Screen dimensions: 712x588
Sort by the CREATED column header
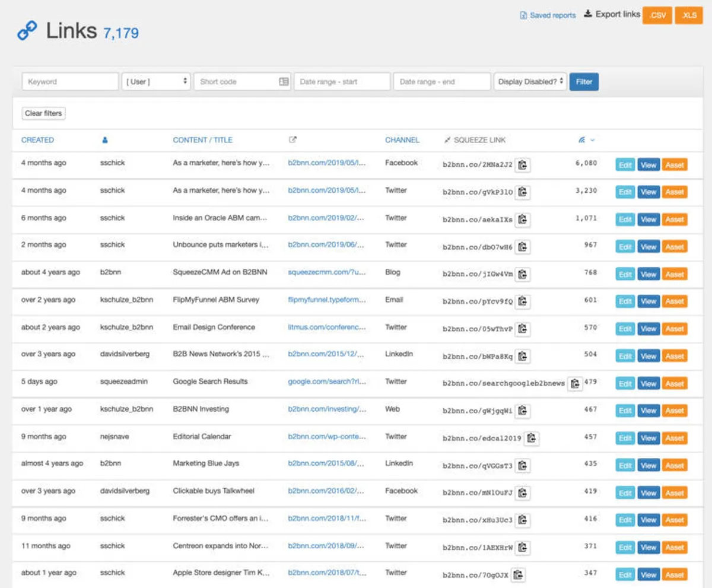pos(37,140)
